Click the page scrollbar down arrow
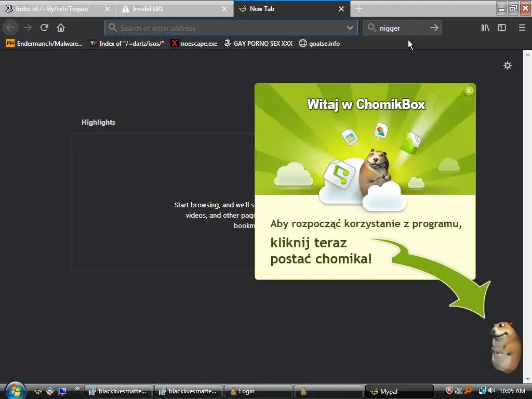Image resolution: width=532 pixels, height=399 pixels. coord(528,379)
